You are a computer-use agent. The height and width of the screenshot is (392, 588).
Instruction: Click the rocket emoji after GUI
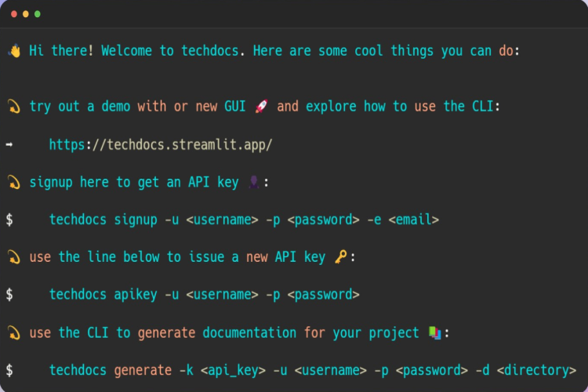click(261, 106)
